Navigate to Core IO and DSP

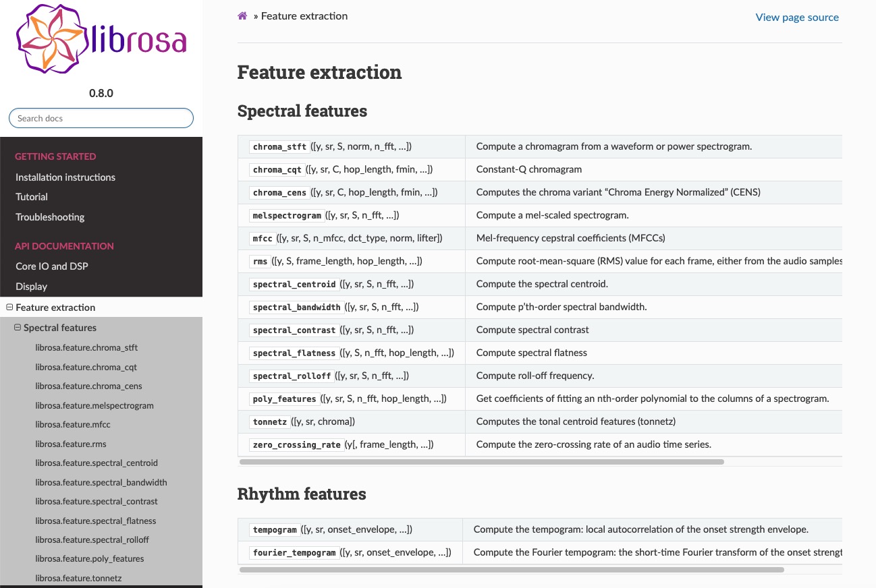click(52, 266)
